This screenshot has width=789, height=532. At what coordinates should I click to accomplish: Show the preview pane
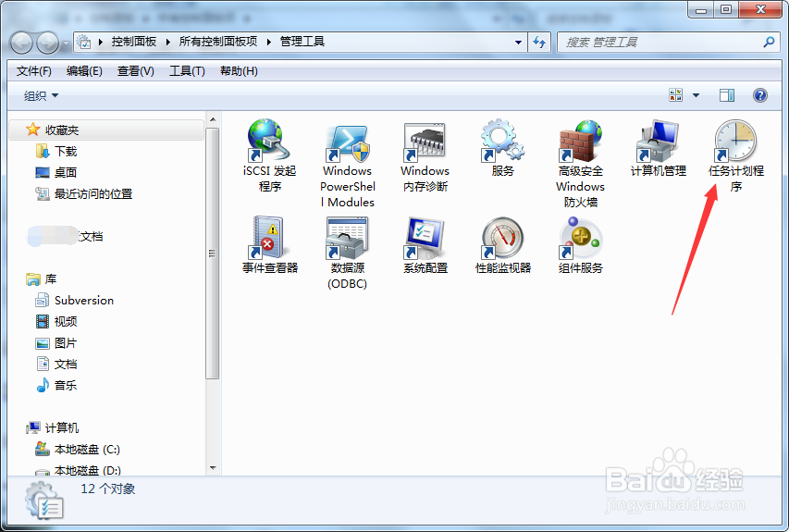[x=727, y=95]
